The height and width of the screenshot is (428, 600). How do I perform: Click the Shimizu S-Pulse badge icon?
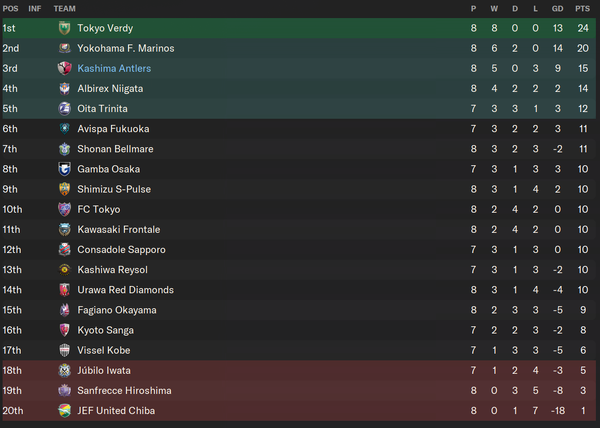coord(64,189)
